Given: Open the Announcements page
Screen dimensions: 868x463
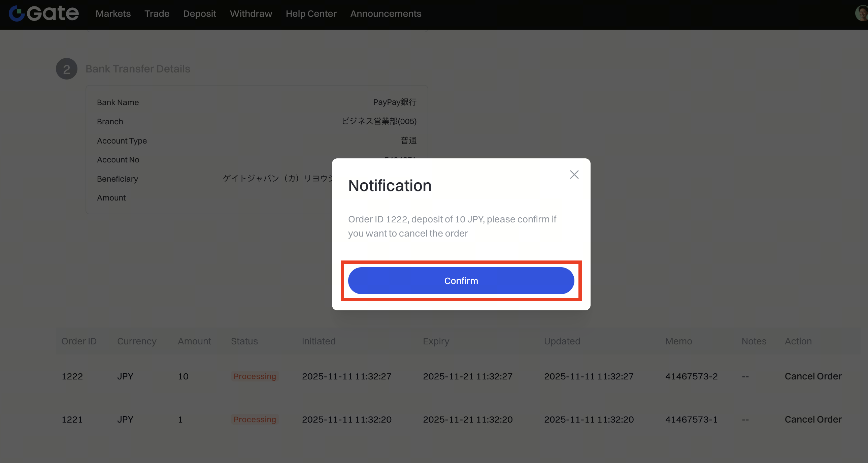Looking at the screenshot, I should coord(386,13).
